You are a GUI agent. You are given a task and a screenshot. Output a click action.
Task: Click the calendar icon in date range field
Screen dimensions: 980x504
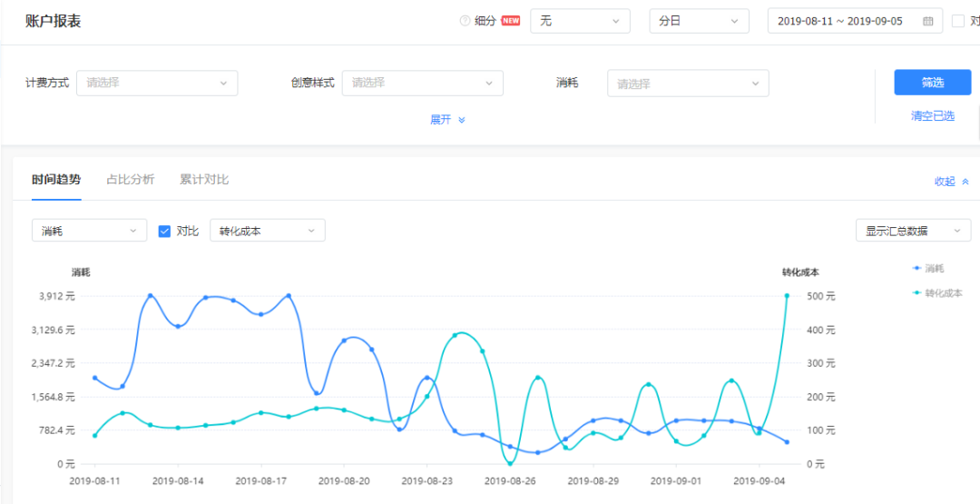[927, 21]
